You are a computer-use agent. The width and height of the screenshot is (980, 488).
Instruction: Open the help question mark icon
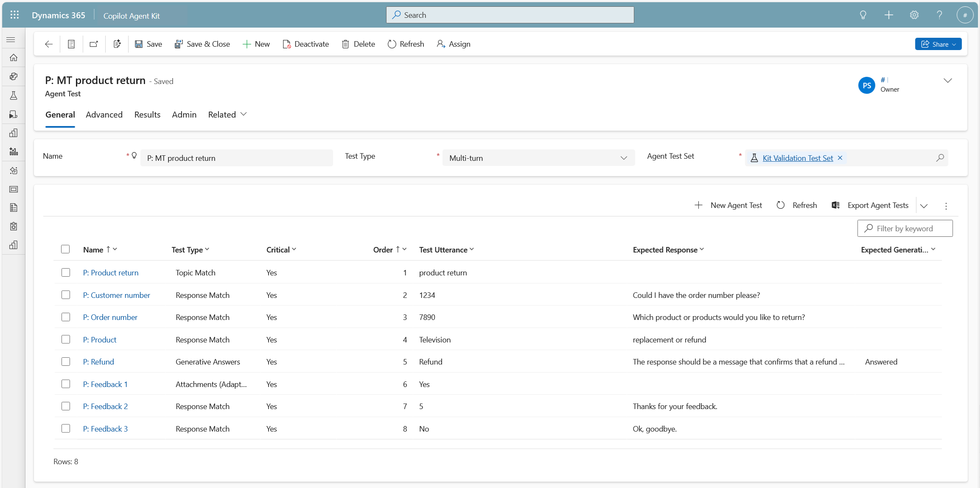pyautogui.click(x=939, y=15)
